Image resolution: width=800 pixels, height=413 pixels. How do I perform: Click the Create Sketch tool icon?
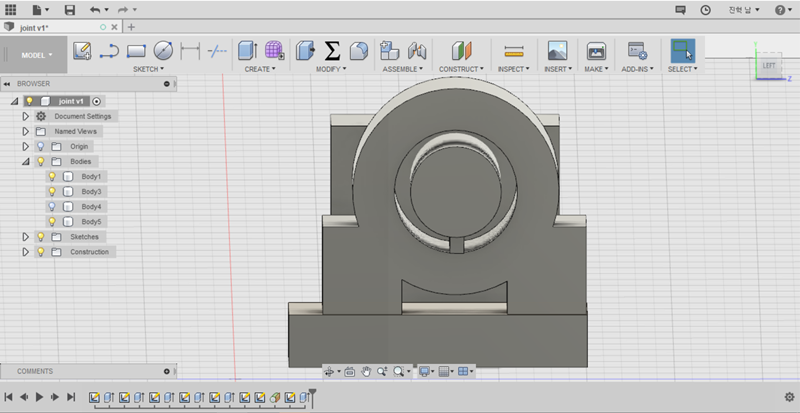(83, 50)
